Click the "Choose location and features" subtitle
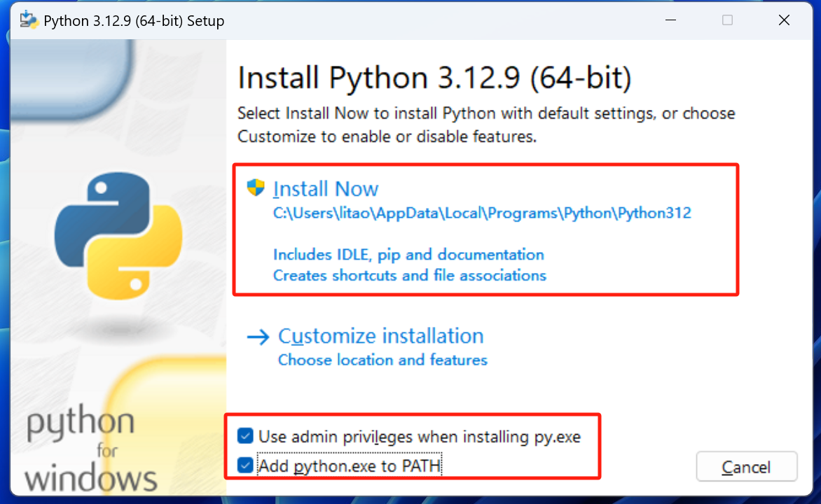The width and height of the screenshot is (821, 504). [x=382, y=360]
